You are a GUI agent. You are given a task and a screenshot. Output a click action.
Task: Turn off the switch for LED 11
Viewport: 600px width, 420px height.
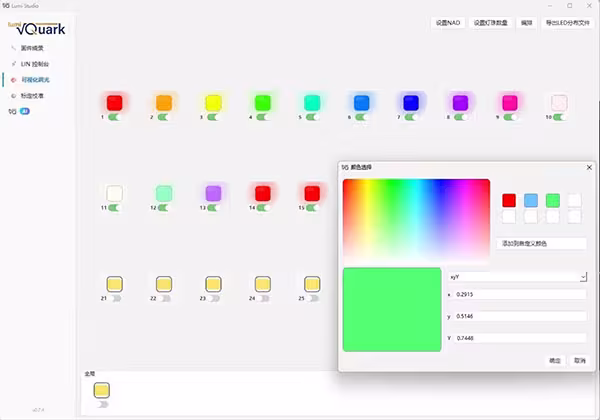(114, 208)
